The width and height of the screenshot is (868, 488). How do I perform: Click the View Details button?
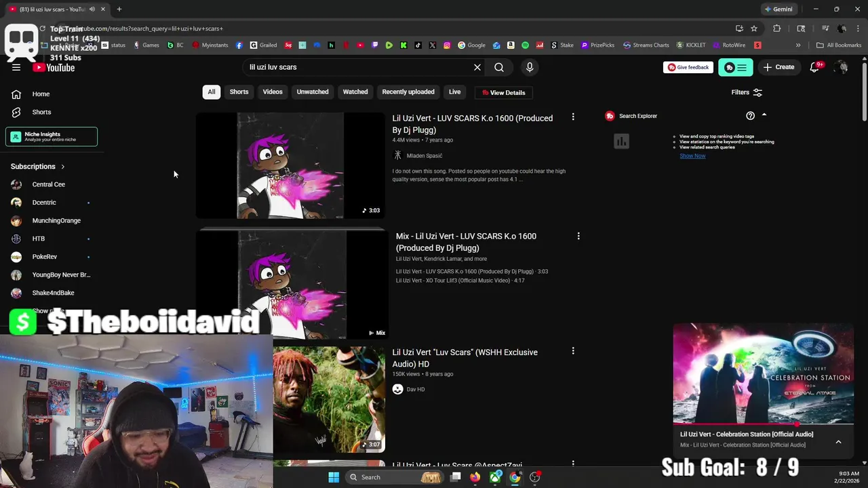pos(503,93)
